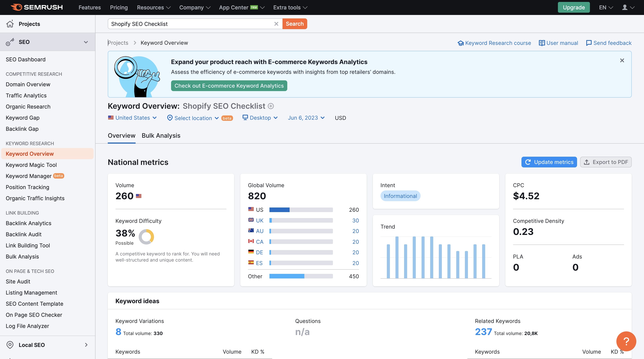Screen dimensions: 644x359
Task: Click inside the keyword search input field
Action: (x=191, y=24)
